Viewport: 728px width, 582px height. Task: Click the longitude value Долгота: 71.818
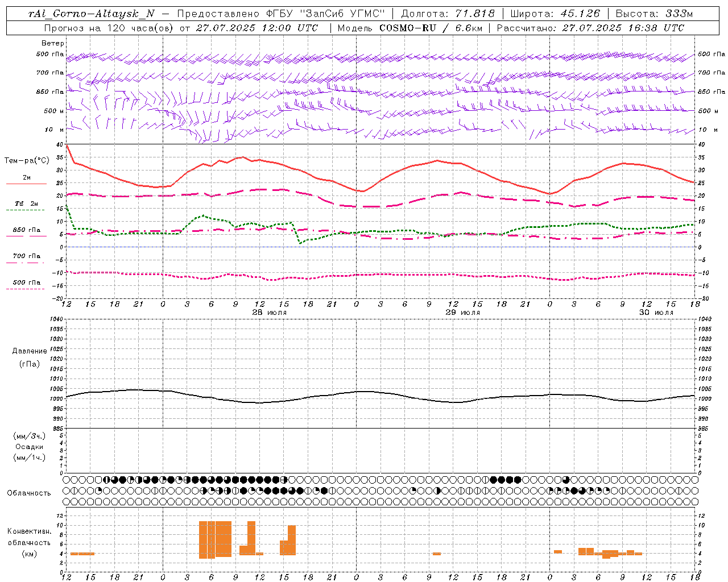(x=448, y=14)
